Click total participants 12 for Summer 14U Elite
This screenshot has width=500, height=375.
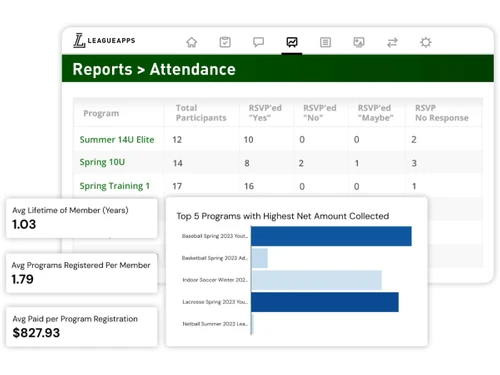point(177,140)
